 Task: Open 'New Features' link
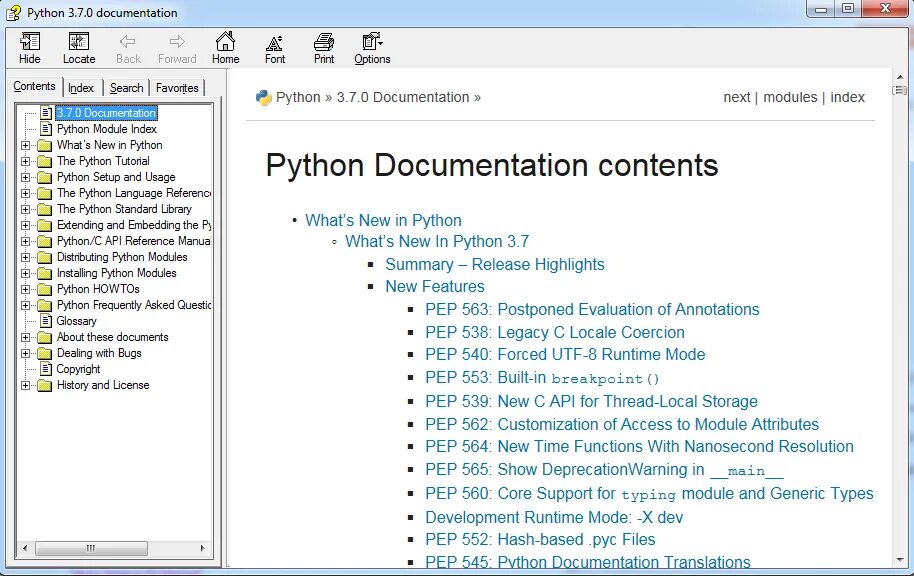pyautogui.click(x=435, y=286)
